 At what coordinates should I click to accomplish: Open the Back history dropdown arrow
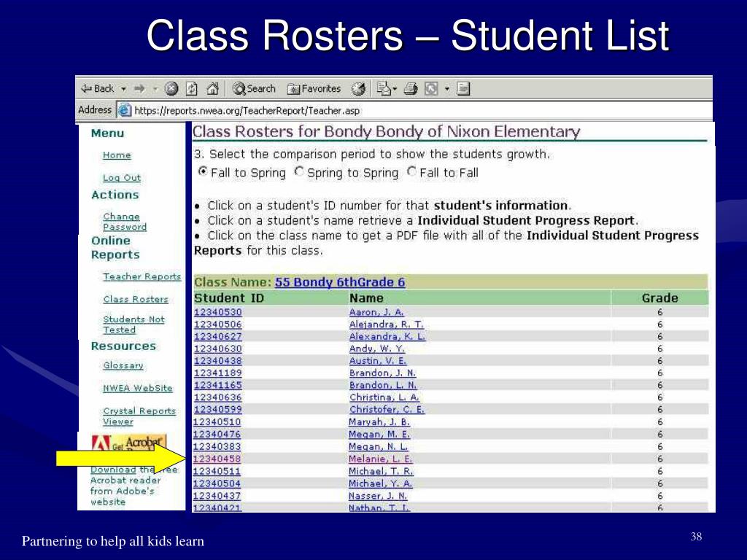pos(123,89)
